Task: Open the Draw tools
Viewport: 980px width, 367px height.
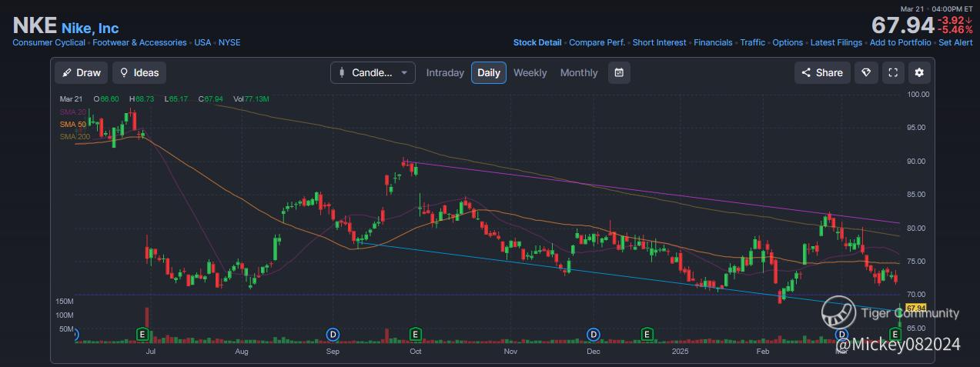Action: click(x=82, y=73)
